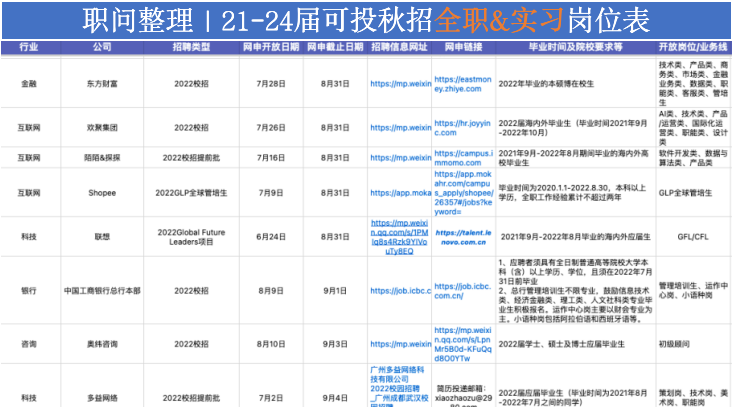Image resolution: width=733 pixels, height=407 pixels.
Task: Select the 9月3日 deadline cell
Action: pyautogui.click(x=335, y=344)
